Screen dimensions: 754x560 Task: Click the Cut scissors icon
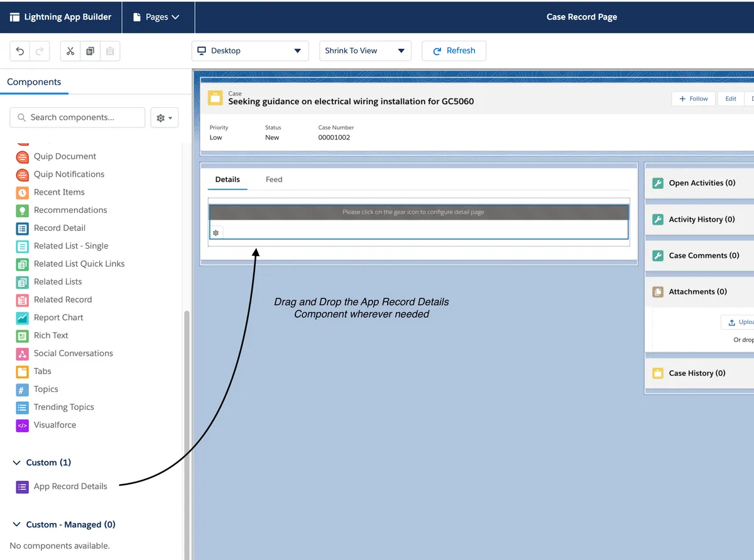click(x=70, y=51)
